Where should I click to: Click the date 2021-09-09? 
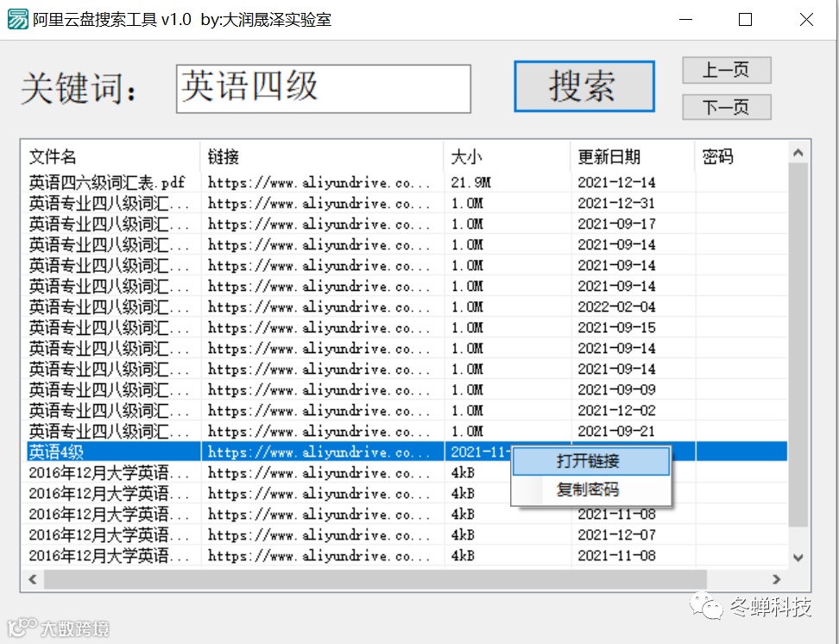pos(616,389)
